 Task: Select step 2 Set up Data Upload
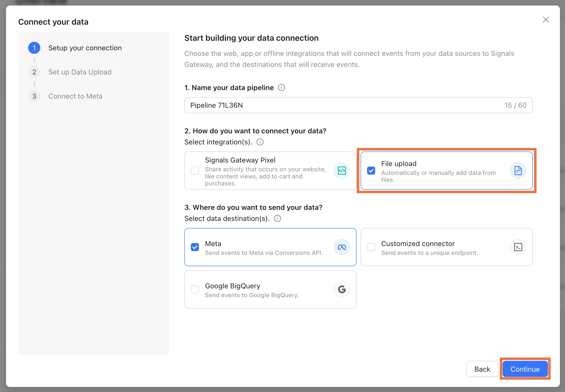pyautogui.click(x=80, y=72)
